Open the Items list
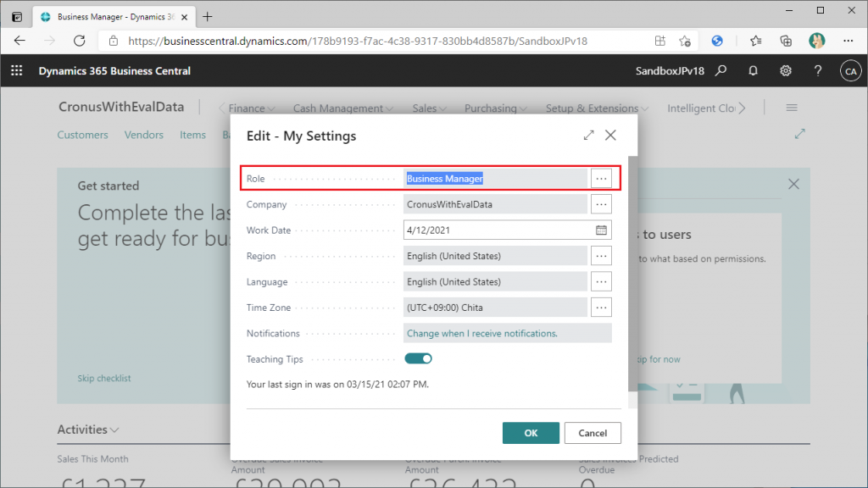 (x=192, y=135)
